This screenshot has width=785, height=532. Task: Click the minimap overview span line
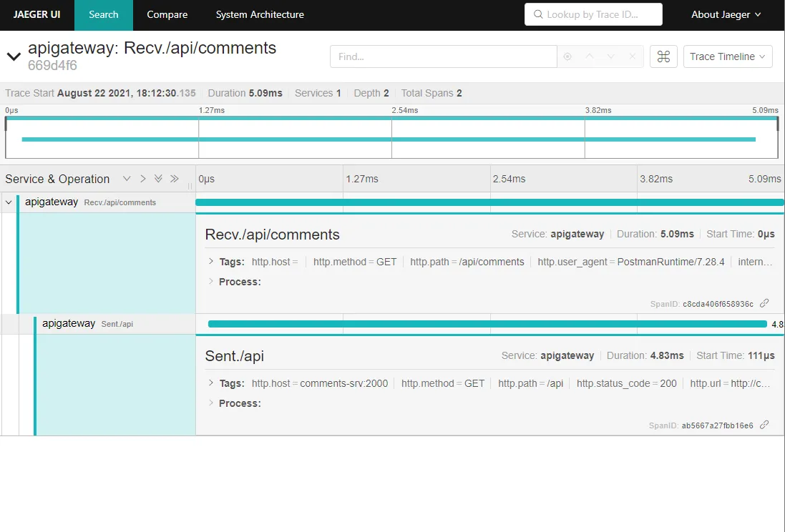[389, 139]
